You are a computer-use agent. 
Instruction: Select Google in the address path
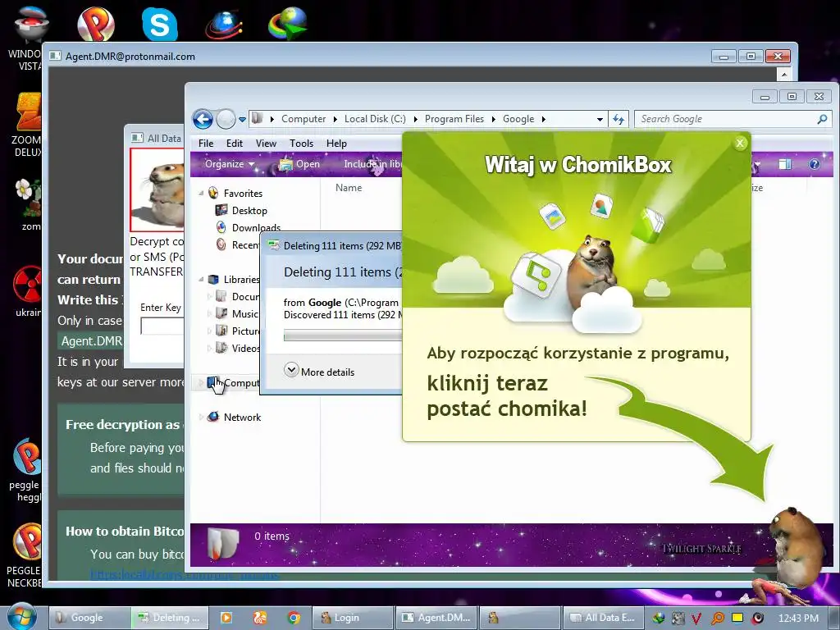coord(518,119)
